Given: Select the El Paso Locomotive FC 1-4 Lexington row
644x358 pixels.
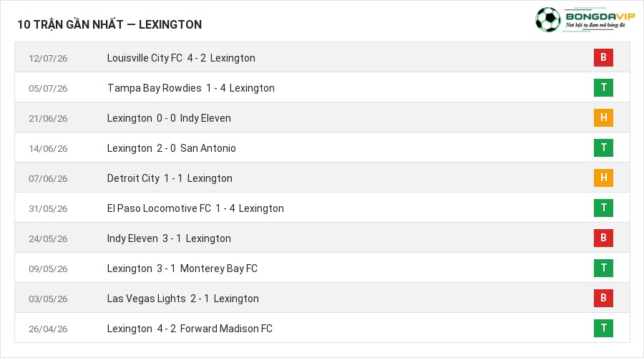Looking at the screenshot, I should pos(323,208).
